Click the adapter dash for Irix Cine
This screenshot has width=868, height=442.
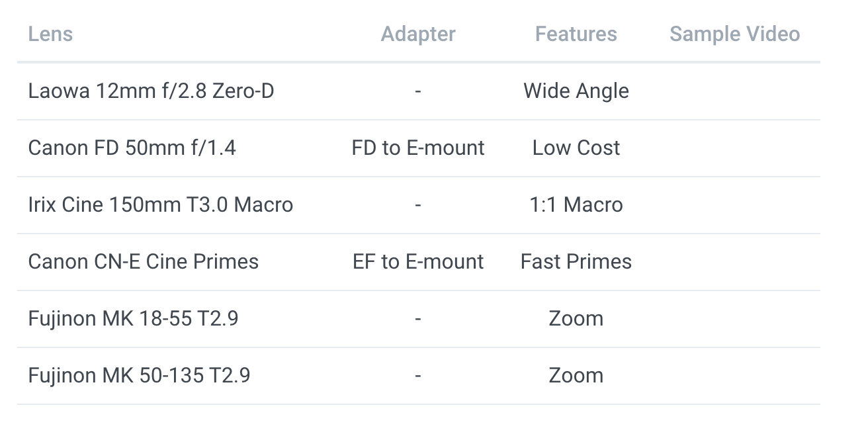[418, 205]
